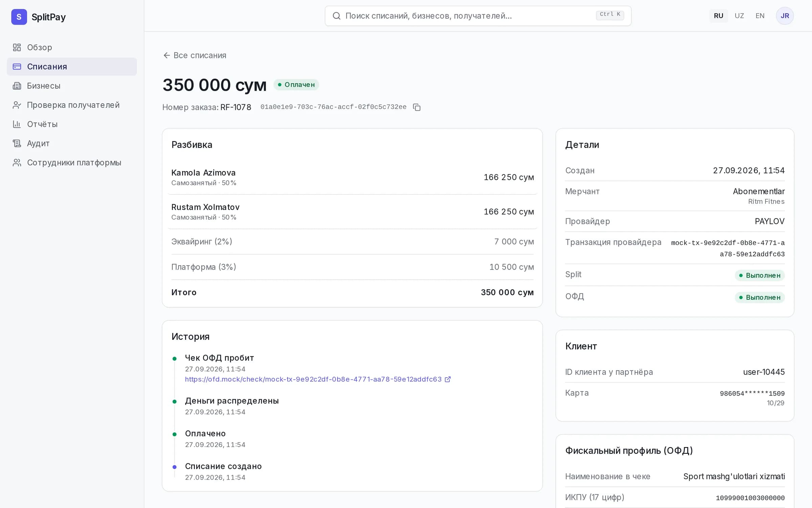The image size is (812, 508).
Task: Click the Split Выполнен status badge
Action: pos(760,275)
